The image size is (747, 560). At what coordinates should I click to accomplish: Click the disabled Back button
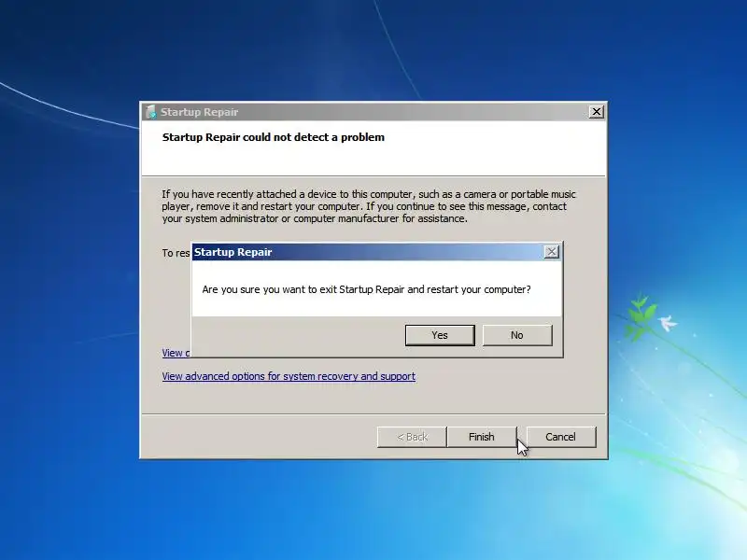coord(412,437)
